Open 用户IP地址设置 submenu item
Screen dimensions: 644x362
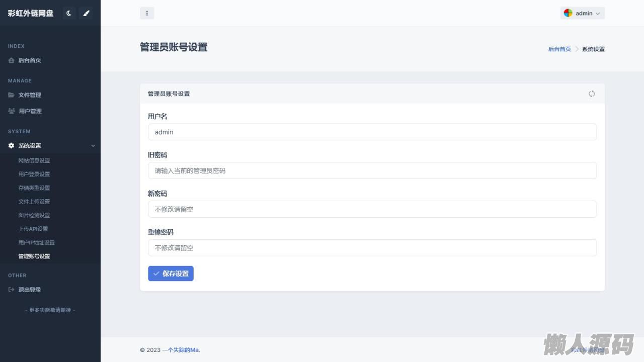coord(36,242)
